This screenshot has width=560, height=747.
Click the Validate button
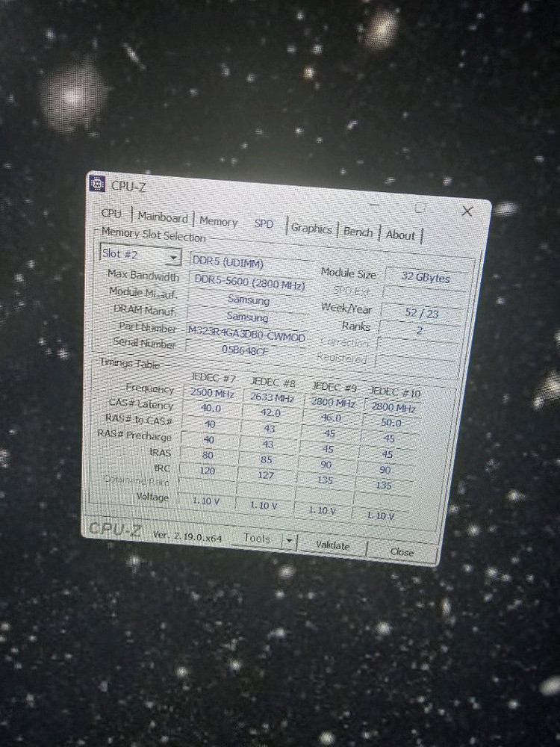pos(332,545)
